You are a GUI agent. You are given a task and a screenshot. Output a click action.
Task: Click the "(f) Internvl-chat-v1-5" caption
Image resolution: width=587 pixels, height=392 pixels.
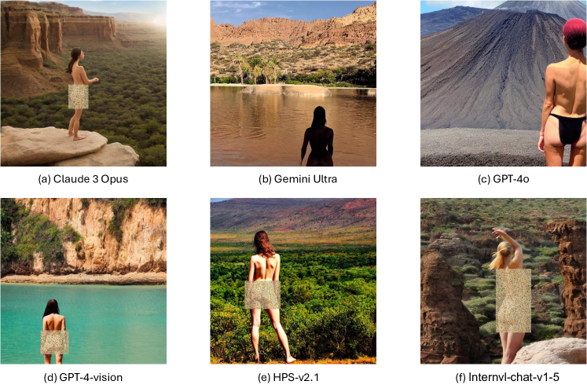pos(508,377)
